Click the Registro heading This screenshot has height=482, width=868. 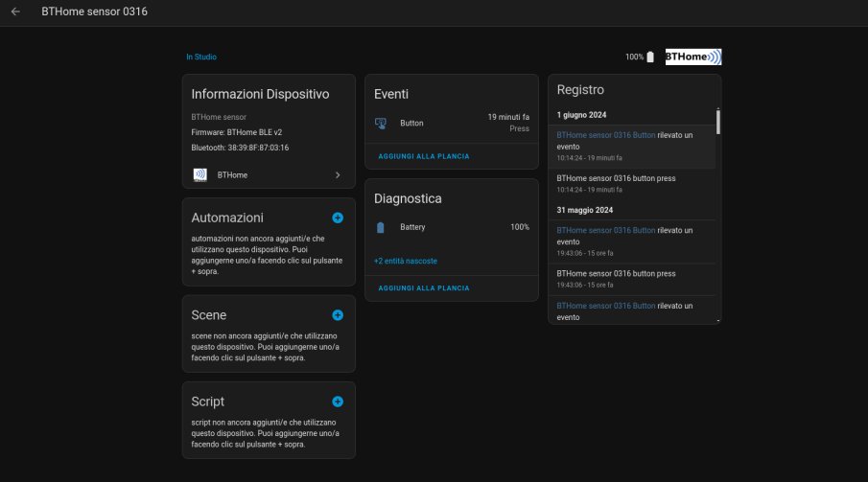coord(580,90)
